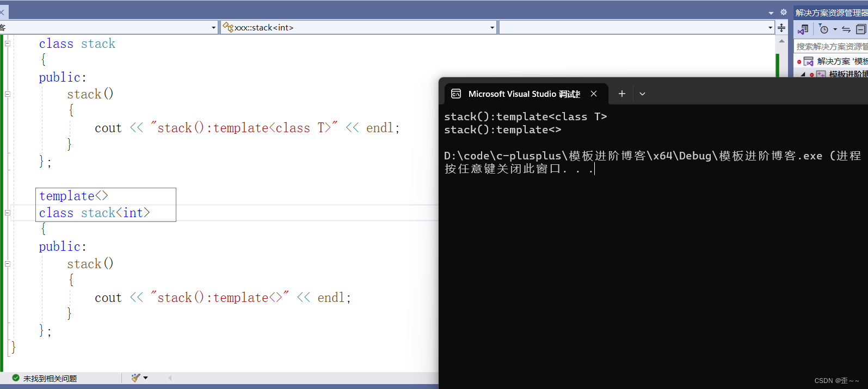Open the pending changes filter dropdown arrow

click(835, 29)
